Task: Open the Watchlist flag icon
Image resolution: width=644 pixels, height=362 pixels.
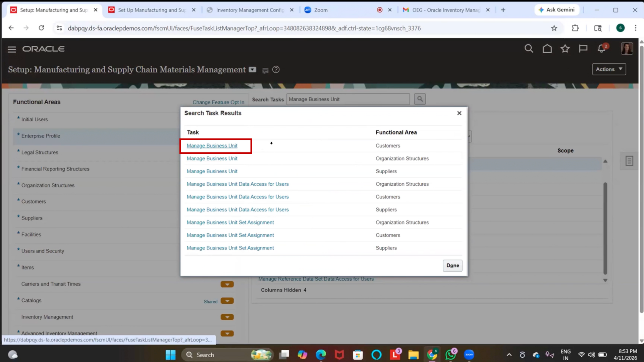Action: click(583, 49)
